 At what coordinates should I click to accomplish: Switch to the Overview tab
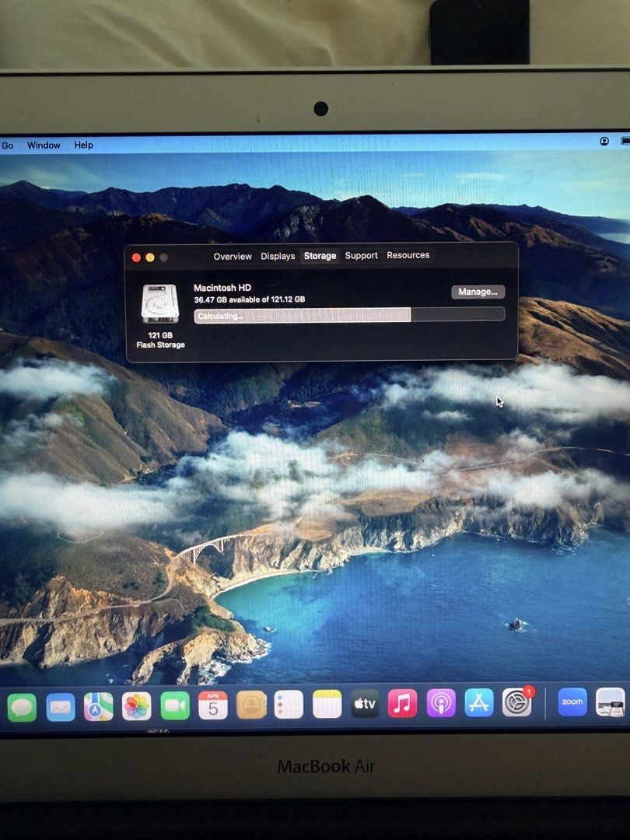(x=233, y=256)
